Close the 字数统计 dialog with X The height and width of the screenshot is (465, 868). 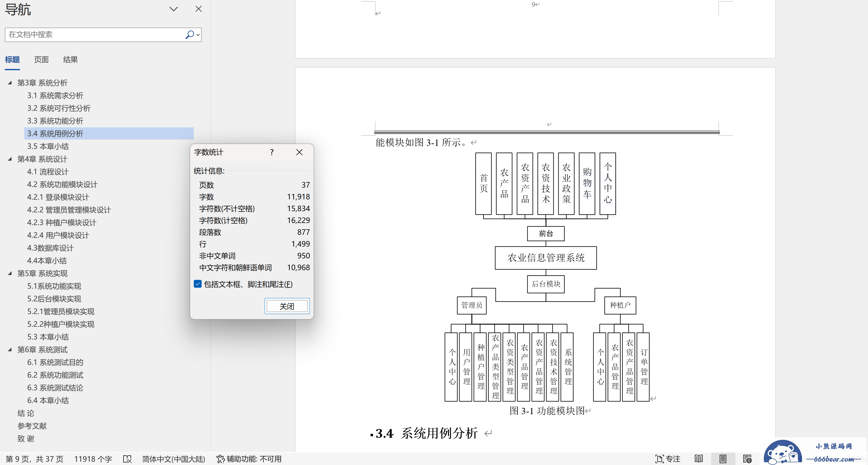pos(299,152)
